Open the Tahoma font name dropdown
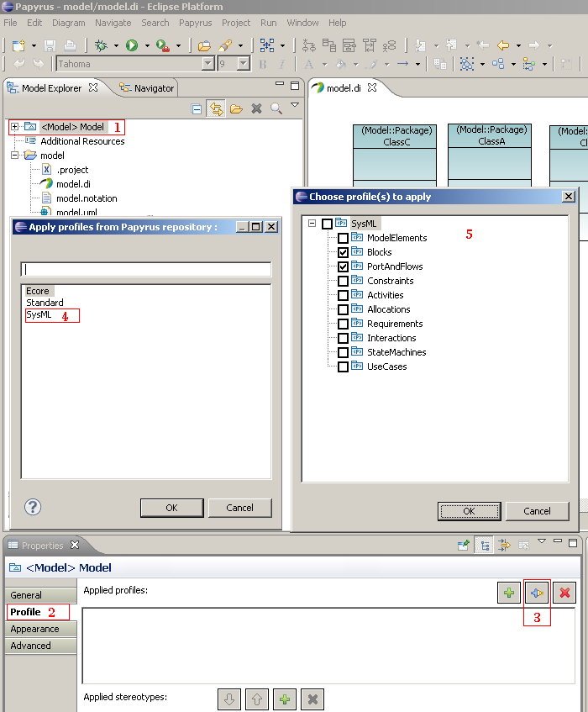Viewport: 588px width, 712px height. 207,64
